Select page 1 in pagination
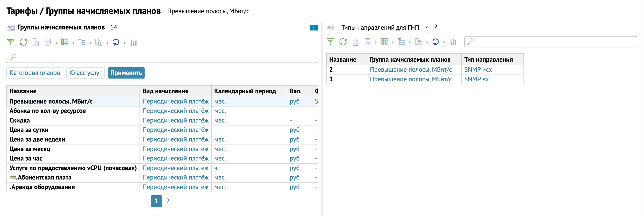Viewport: 644px width, 216px height. point(156,201)
